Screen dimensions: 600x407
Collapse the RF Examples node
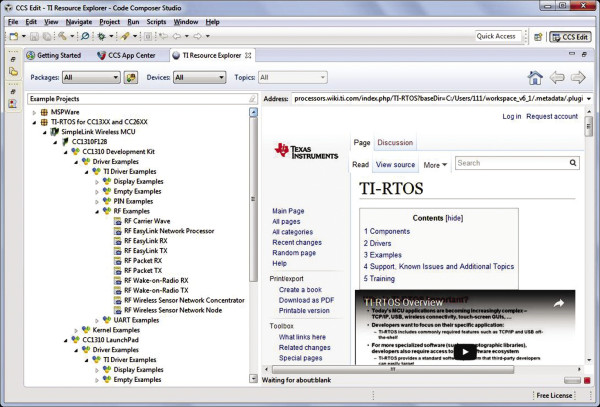click(97, 212)
